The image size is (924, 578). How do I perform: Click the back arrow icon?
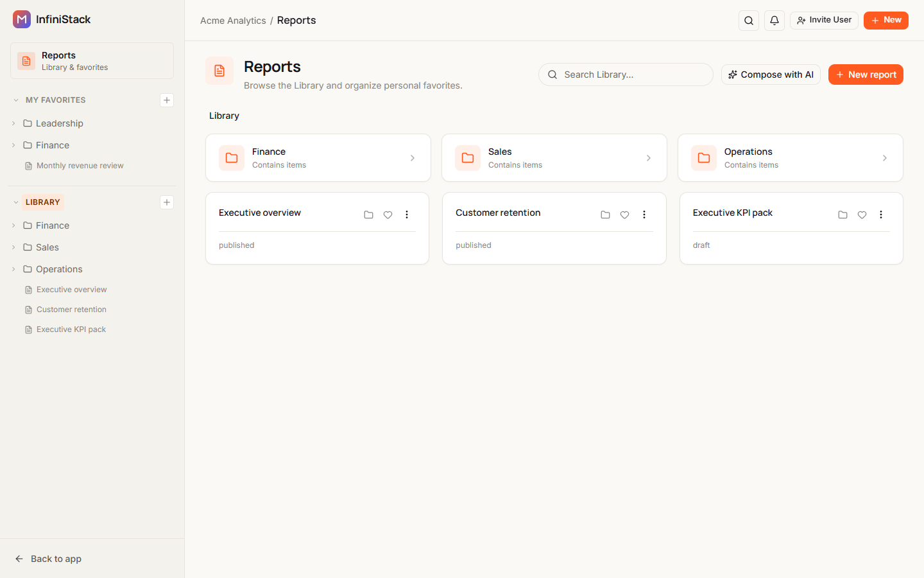(19, 559)
